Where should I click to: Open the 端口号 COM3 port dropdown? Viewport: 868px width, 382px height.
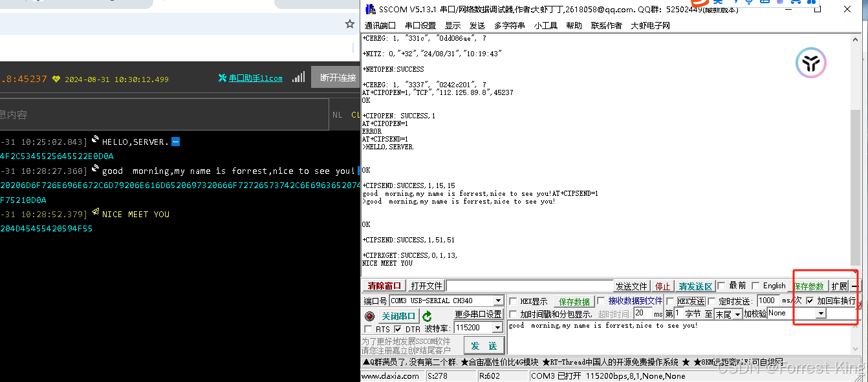click(498, 301)
